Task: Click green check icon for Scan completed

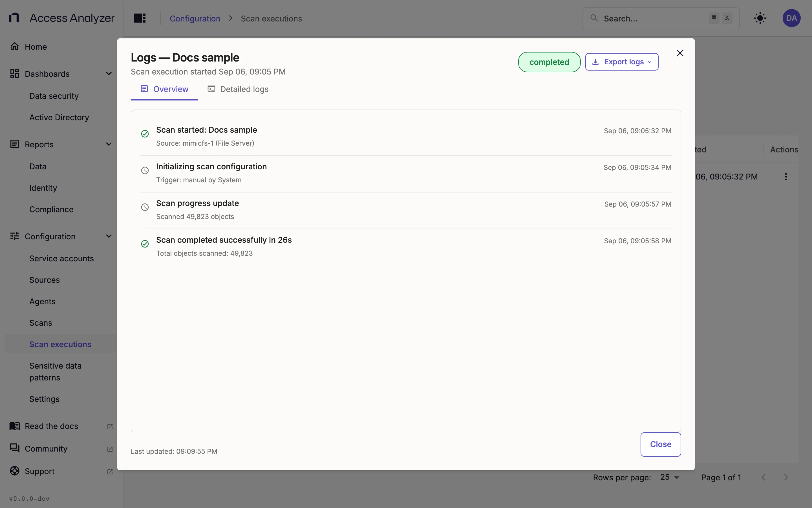Action: click(145, 244)
